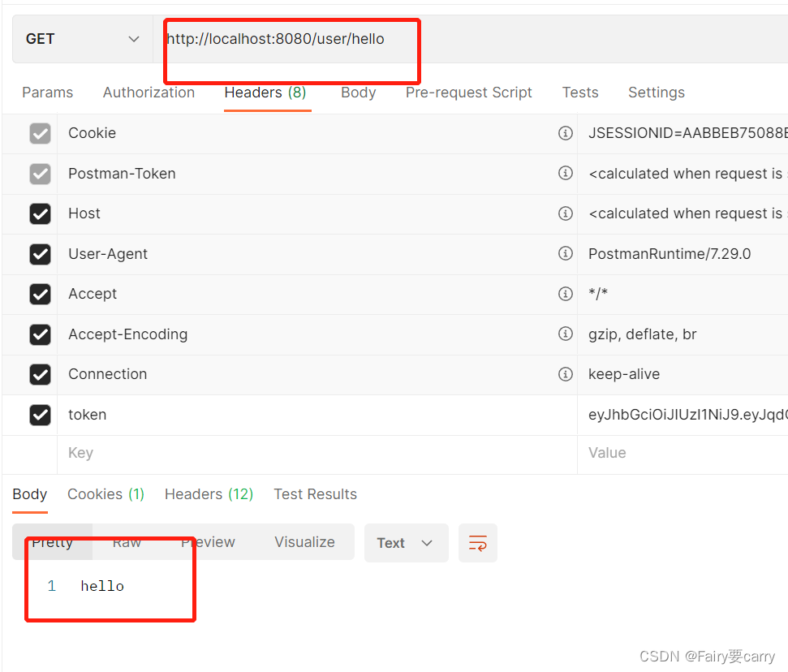The height and width of the screenshot is (672, 788).
Task: Click the info icon beside Accept
Action: pyautogui.click(x=566, y=294)
